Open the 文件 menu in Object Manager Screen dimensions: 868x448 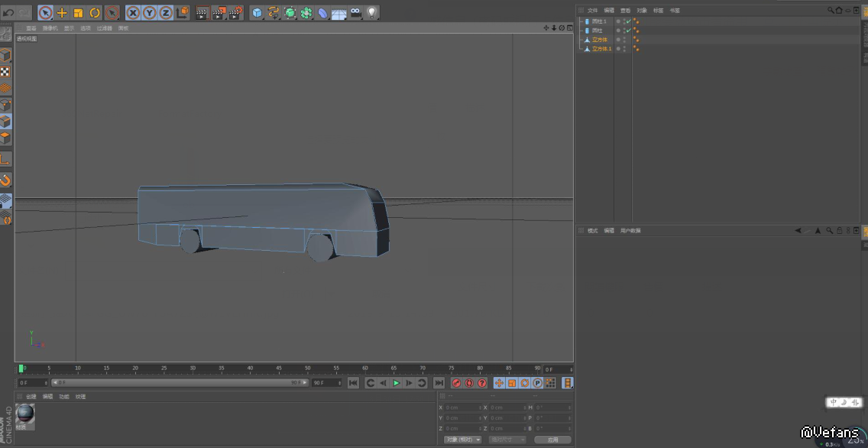592,11
